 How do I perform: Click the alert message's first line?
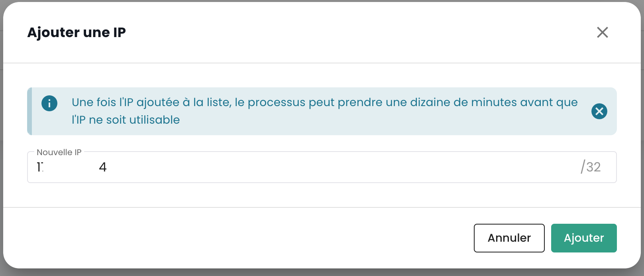point(324,103)
